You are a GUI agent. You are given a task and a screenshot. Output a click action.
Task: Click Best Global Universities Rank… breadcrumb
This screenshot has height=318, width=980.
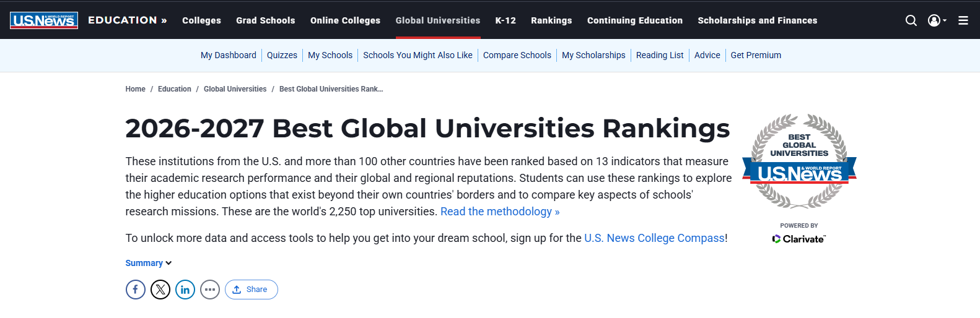(x=331, y=89)
